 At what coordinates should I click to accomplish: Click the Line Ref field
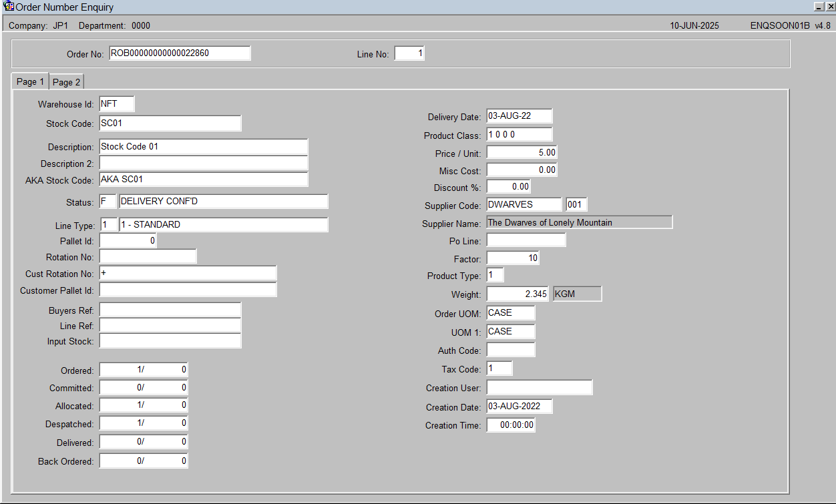[x=170, y=325]
